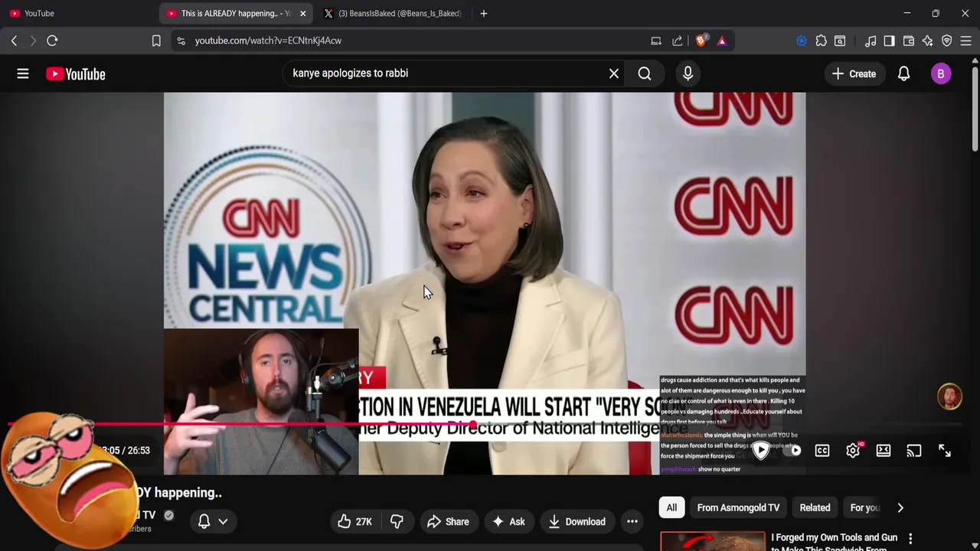Open more actions ellipsis under video
This screenshot has width=980, height=551.
[x=632, y=521]
